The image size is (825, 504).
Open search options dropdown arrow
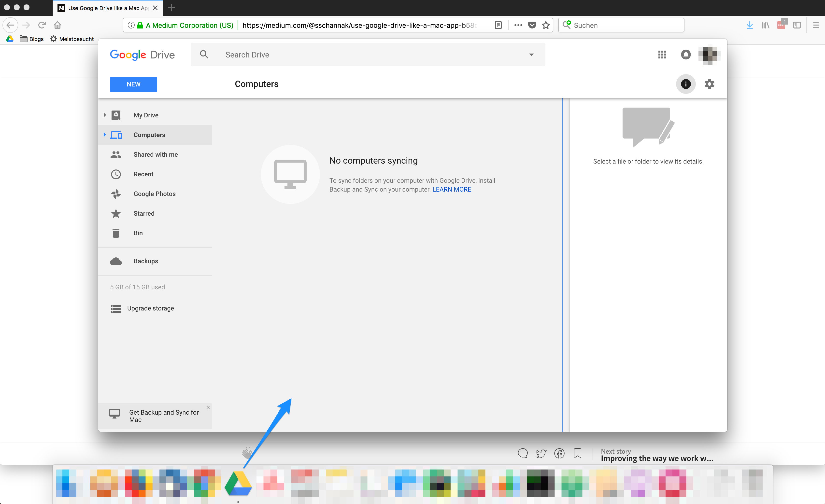click(531, 55)
